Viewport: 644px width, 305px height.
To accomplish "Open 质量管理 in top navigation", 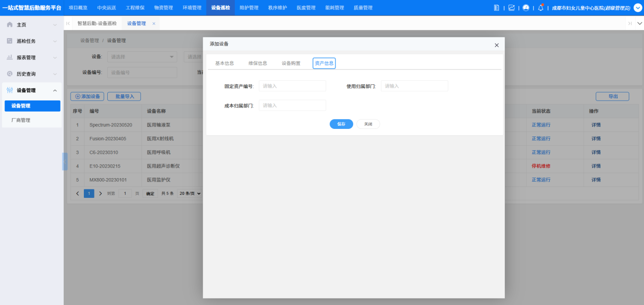I will coord(363,8).
